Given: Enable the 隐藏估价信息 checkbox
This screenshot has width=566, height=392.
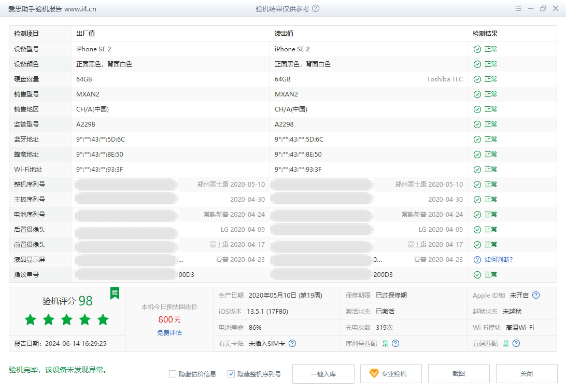Looking at the screenshot, I should pos(173,373).
